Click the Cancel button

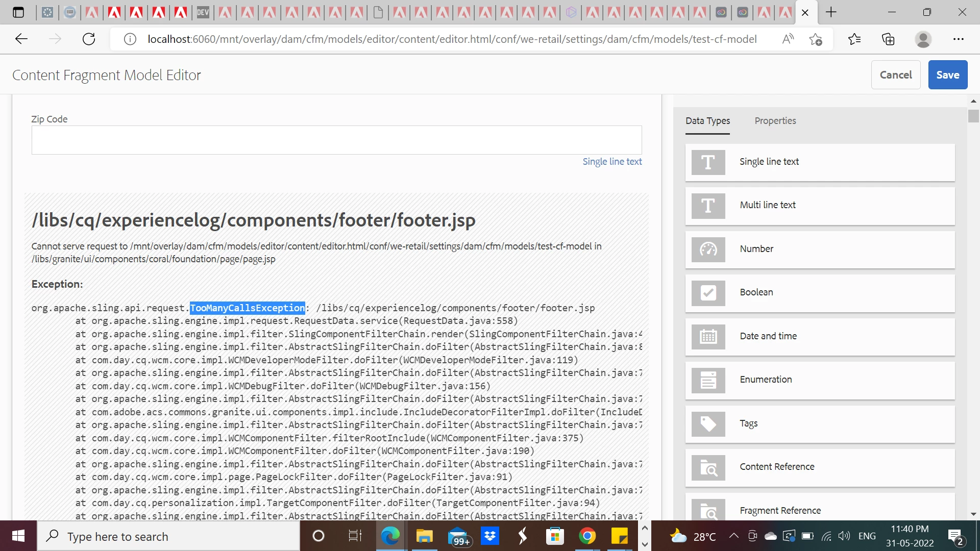point(895,75)
